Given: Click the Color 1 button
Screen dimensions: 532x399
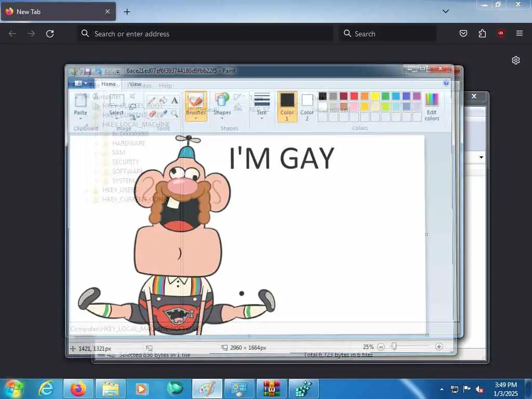Looking at the screenshot, I should tap(287, 107).
